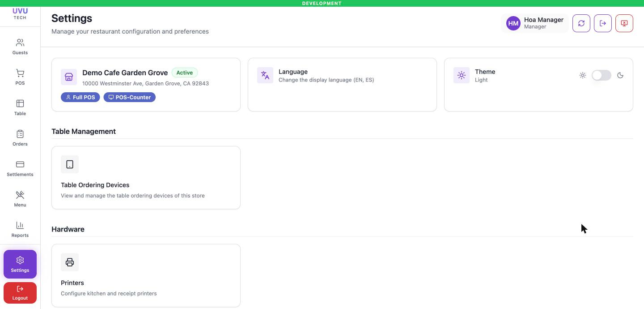Go to the Table layout page
Image resolution: width=644 pixels, height=309 pixels.
tap(20, 107)
